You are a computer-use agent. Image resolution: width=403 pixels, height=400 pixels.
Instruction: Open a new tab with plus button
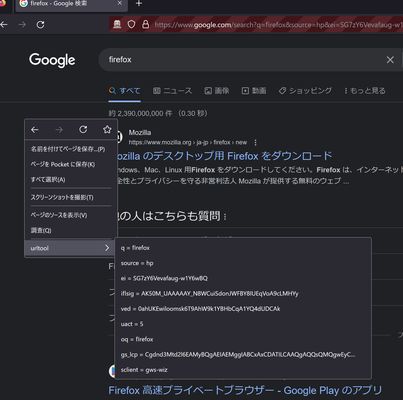pos(139,4)
